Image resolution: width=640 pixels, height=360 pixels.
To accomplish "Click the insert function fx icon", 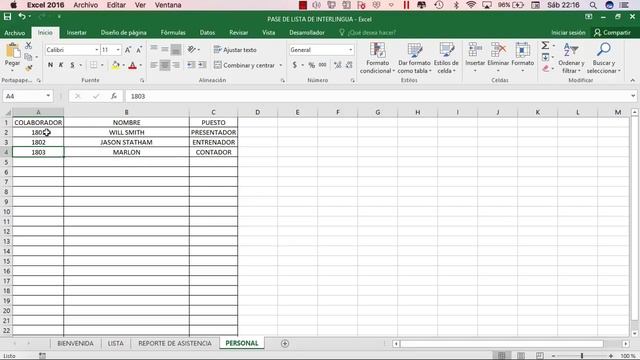I will click(113, 96).
